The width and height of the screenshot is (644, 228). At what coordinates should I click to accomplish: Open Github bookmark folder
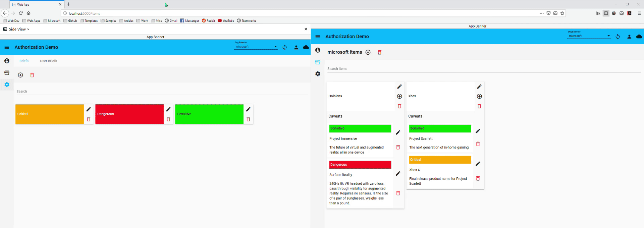[x=70, y=21]
